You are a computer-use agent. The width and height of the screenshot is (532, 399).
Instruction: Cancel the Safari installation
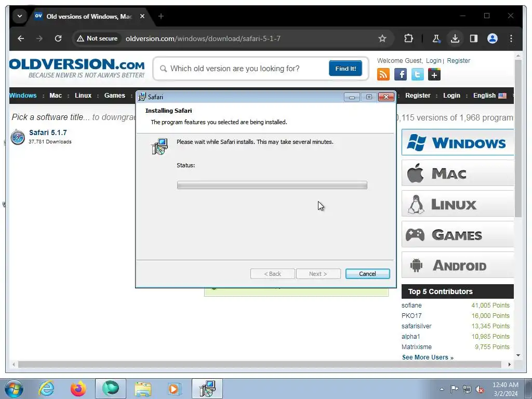(367, 274)
